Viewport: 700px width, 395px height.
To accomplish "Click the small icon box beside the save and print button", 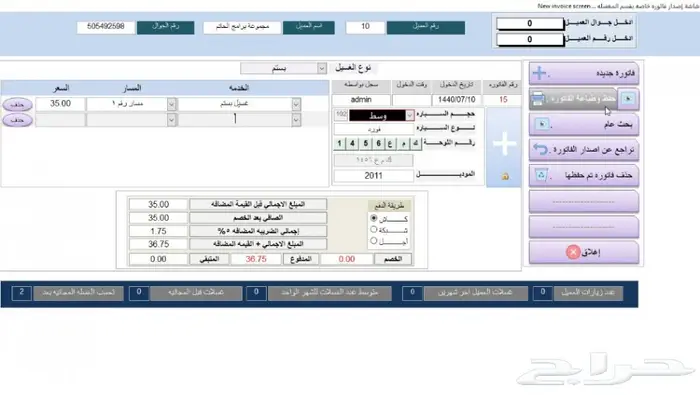I will (x=628, y=99).
